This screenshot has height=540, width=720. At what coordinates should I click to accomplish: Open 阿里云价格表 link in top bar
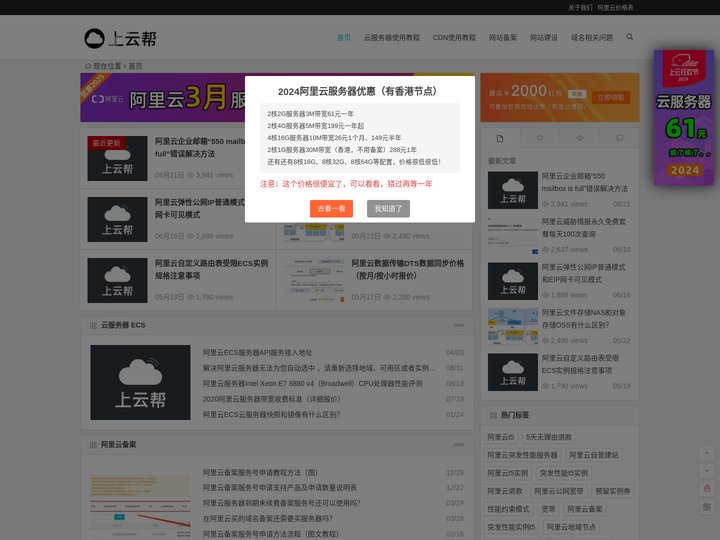point(615,8)
